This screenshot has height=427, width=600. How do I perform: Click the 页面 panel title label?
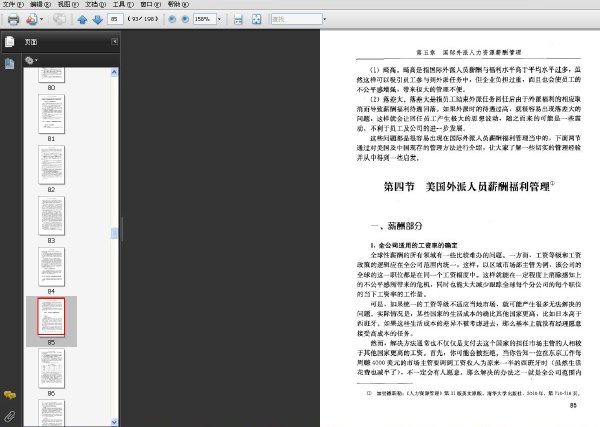(31, 42)
